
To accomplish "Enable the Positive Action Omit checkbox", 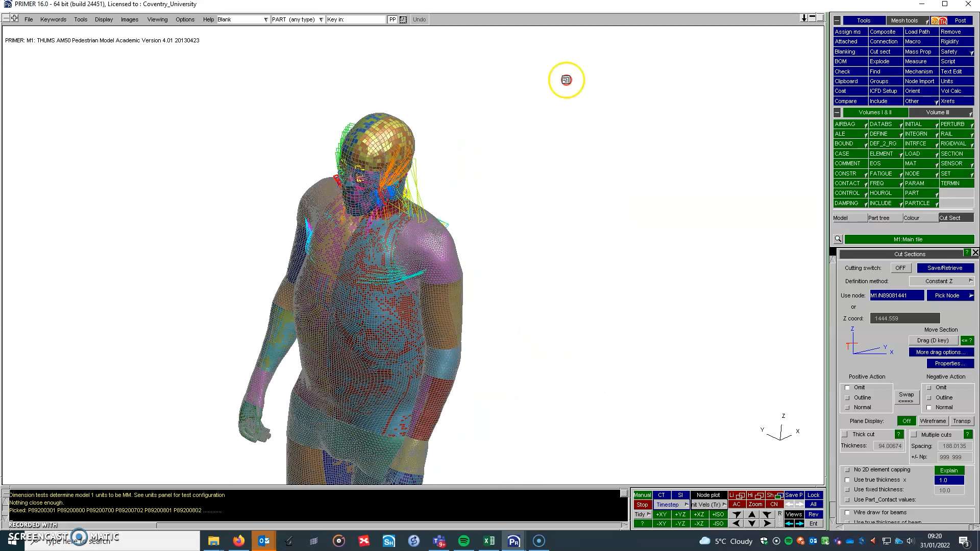I will tap(847, 388).
